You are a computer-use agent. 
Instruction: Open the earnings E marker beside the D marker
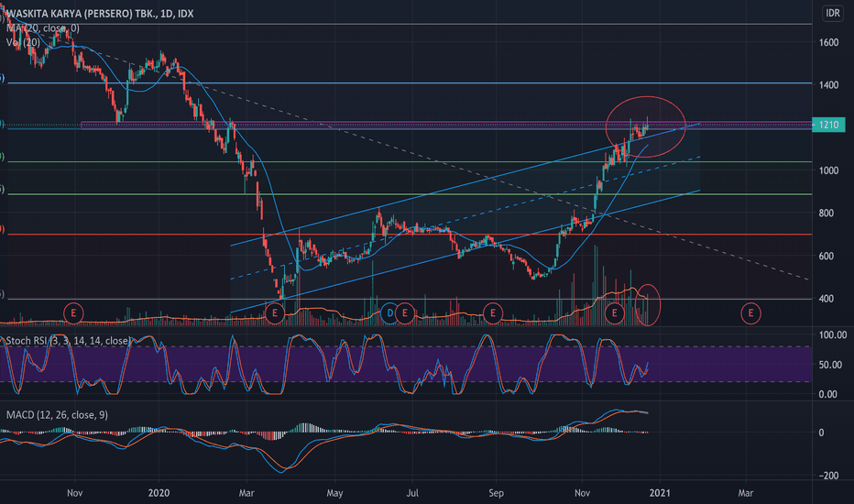click(x=405, y=313)
